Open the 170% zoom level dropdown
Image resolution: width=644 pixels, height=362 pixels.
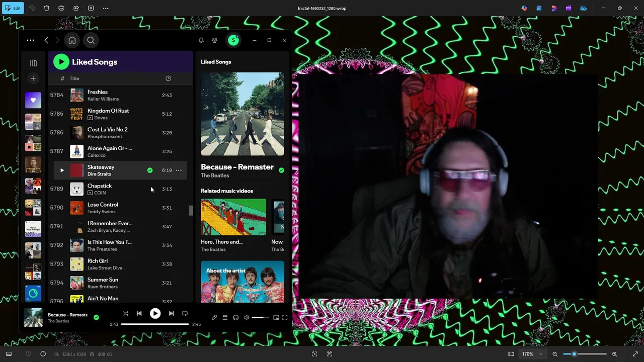(532, 354)
